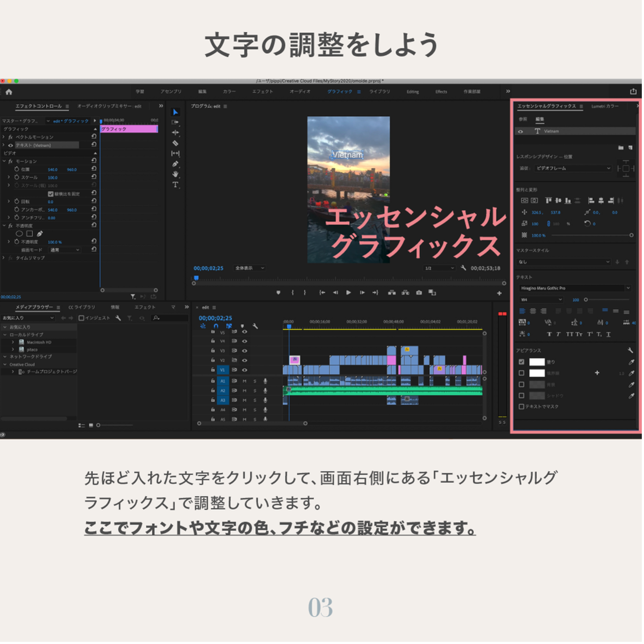The height and width of the screenshot is (644, 644).
Task: Switch to CC Libraries panel tab
Action: pos(82,308)
